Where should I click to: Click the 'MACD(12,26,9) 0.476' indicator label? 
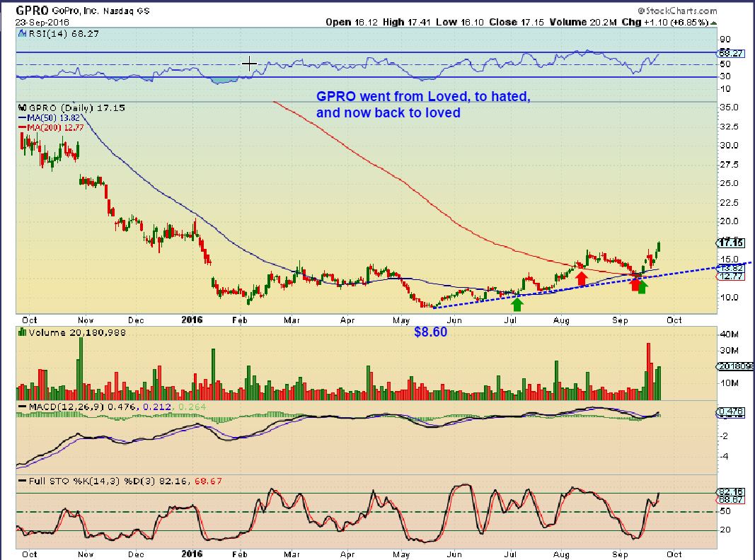point(81,407)
